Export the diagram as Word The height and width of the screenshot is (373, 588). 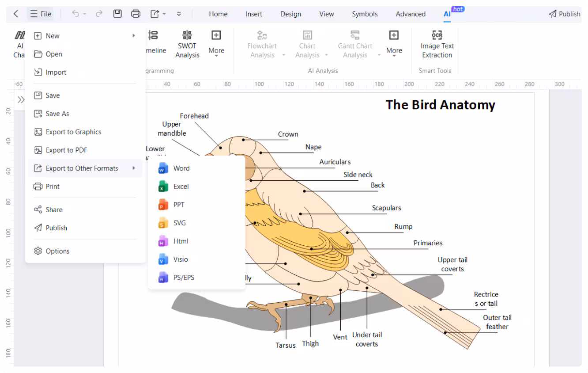181,168
